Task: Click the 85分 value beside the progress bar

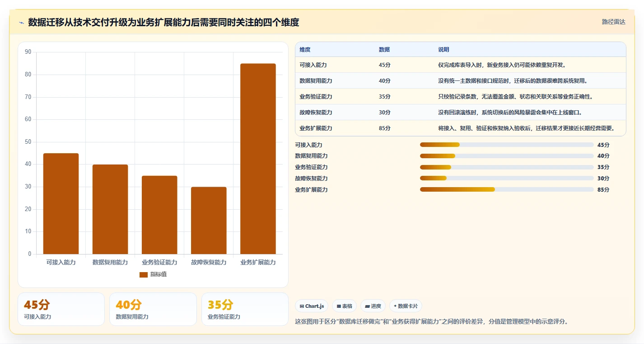Action: coord(603,190)
